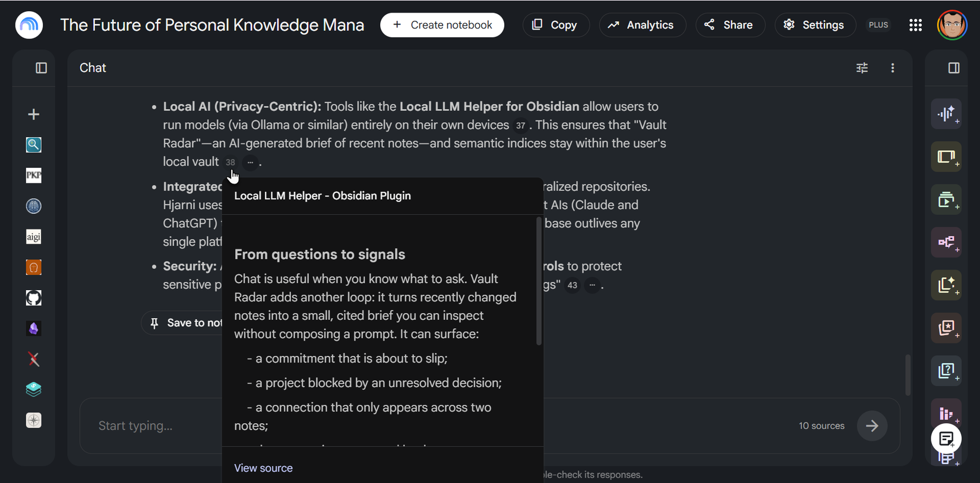Open the Google apps grid
This screenshot has width=980, height=483.
pyautogui.click(x=915, y=25)
